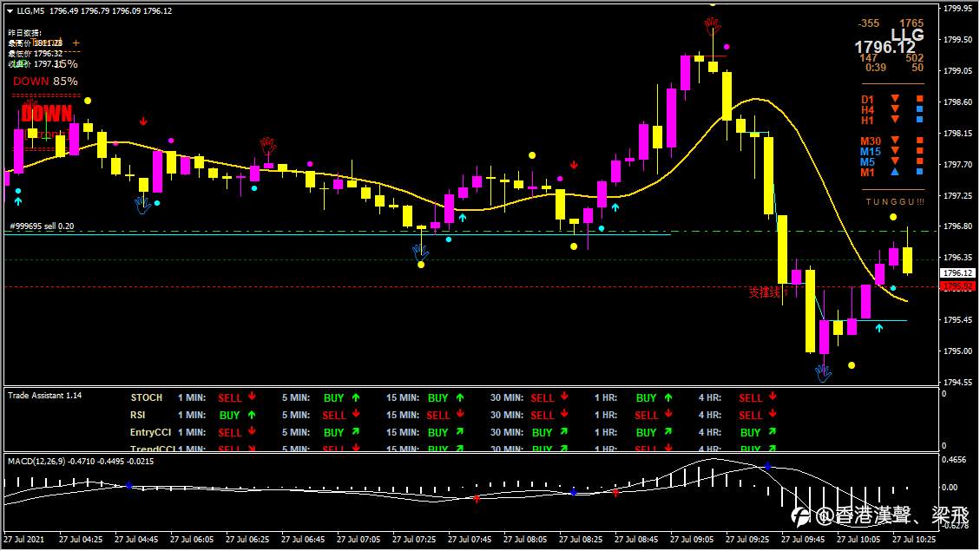
Task: Click the red arrow after STOCH 4 HR SELL
Action: pyautogui.click(x=773, y=397)
